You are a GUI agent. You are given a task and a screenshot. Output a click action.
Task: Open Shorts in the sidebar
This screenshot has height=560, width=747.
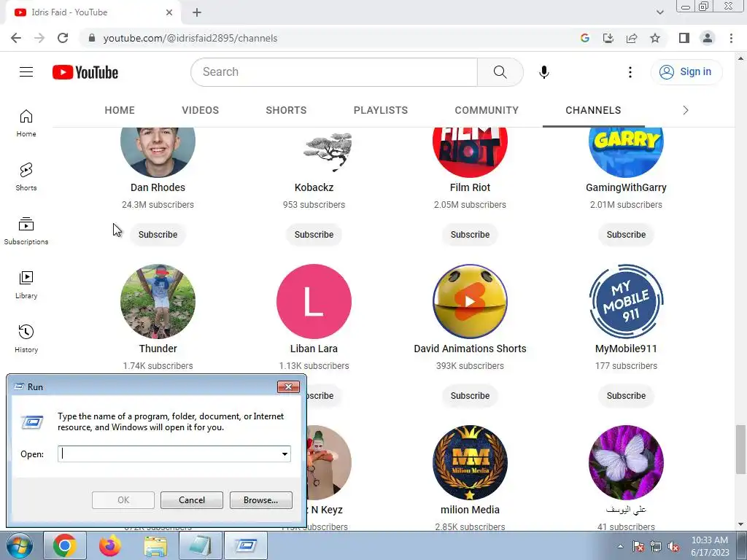point(26,176)
